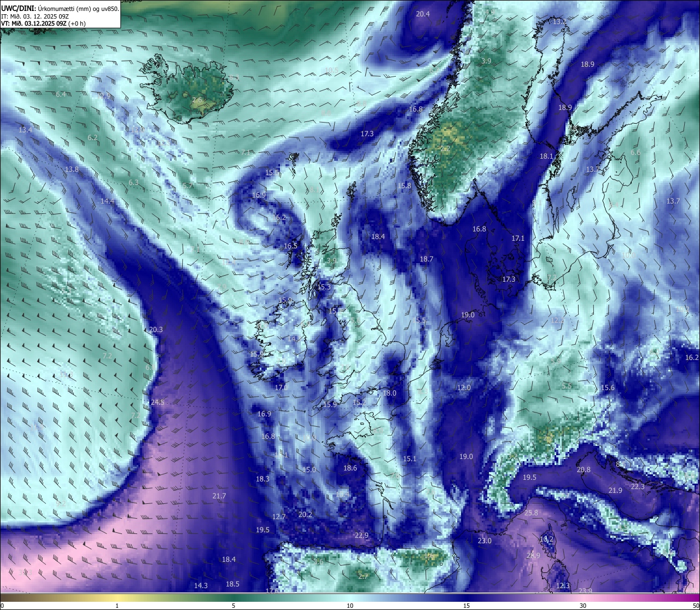
Task: Click the "VT: Mið. 03.12.2025 09Z (+0 h)" line
Action: 44,24
